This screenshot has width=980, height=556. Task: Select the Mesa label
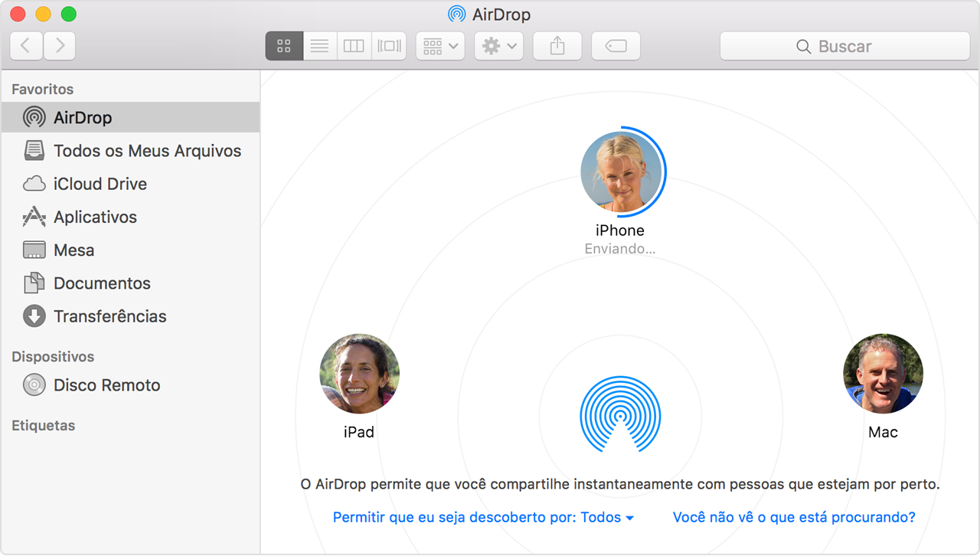click(74, 250)
